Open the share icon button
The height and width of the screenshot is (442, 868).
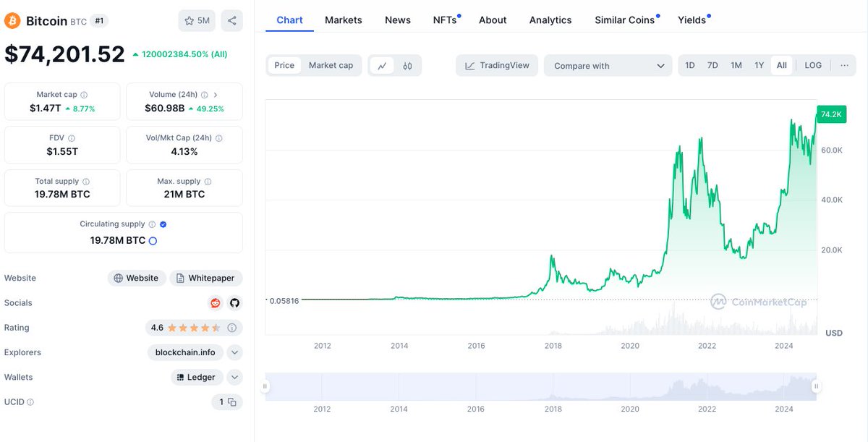(x=232, y=20)
